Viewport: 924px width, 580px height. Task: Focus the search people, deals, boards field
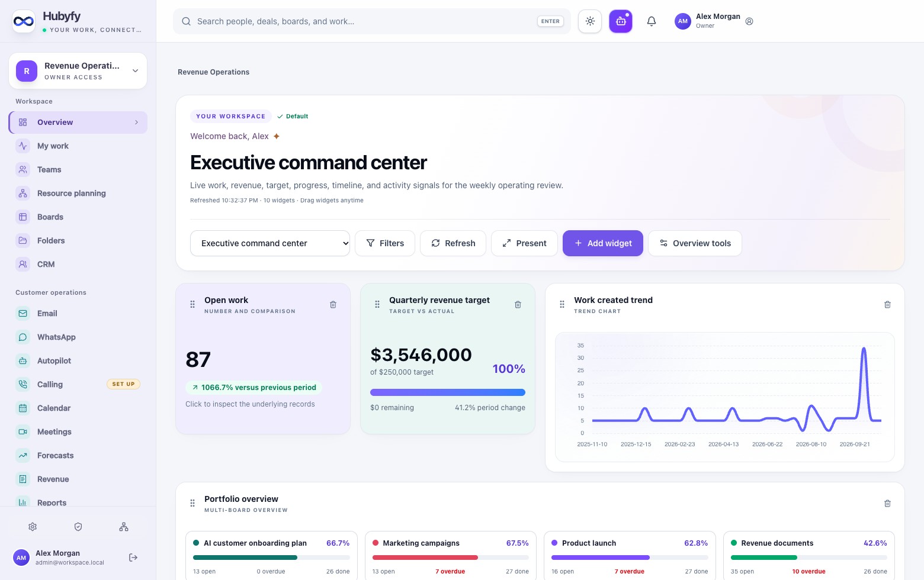click(372, 21)
